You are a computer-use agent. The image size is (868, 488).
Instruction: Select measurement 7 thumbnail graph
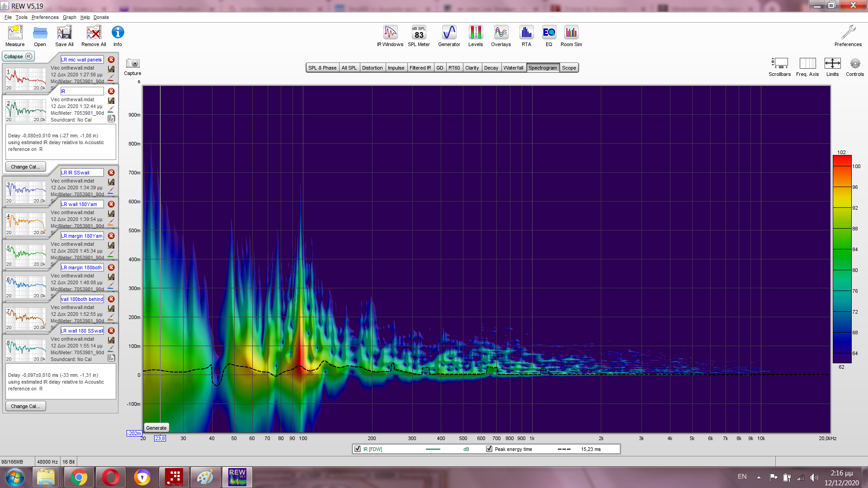coord(26,318)
